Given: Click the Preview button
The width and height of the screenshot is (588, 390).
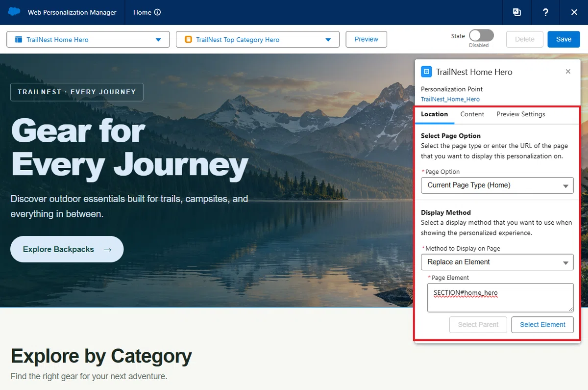Looking at the screenshot, I should 367,39.
